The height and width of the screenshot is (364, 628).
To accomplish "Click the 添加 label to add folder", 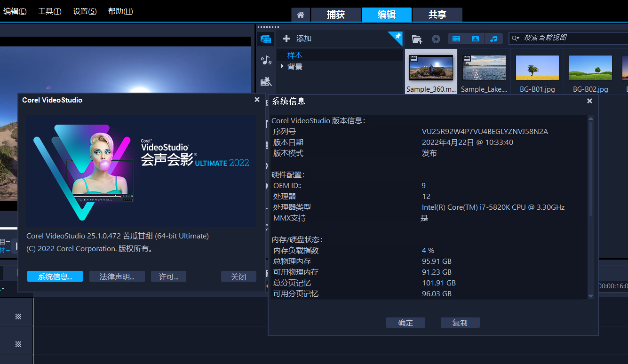I will click(x=304, y=39).
